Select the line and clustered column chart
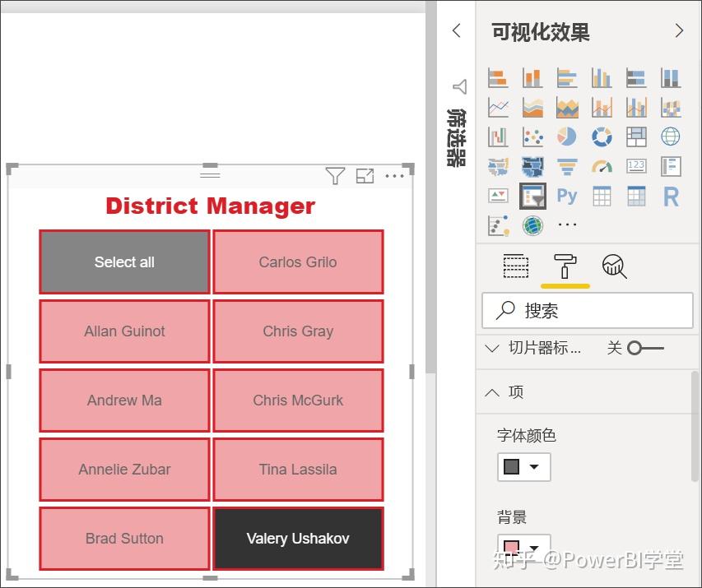702x588 pixels. click(x=635, y=108)
